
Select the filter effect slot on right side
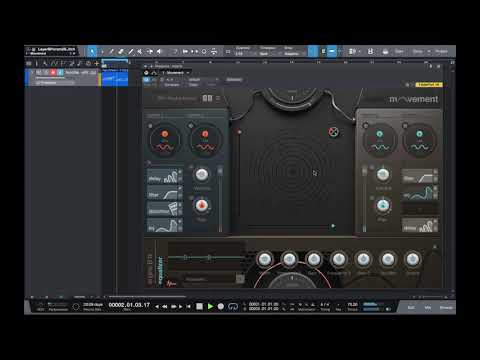point(420,176)
